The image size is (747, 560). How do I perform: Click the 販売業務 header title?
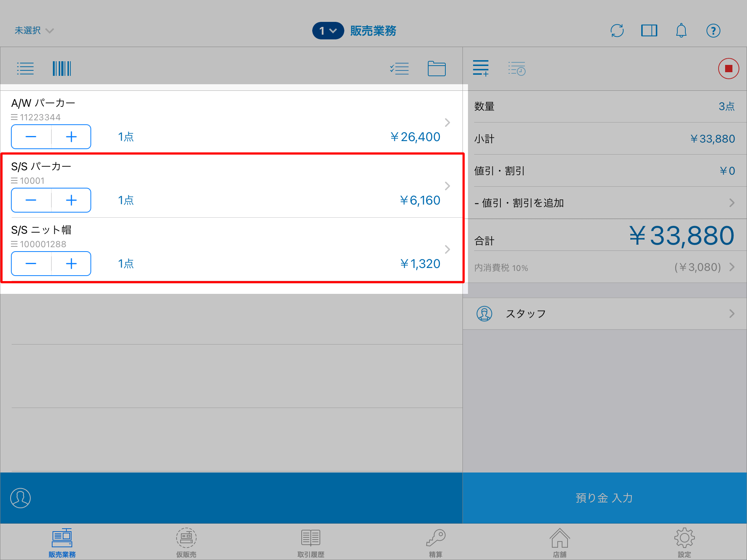(373, 31)
